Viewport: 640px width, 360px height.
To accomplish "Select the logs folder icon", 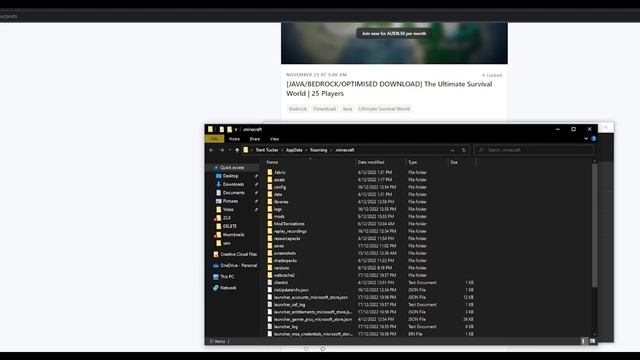I will (270, 209).
